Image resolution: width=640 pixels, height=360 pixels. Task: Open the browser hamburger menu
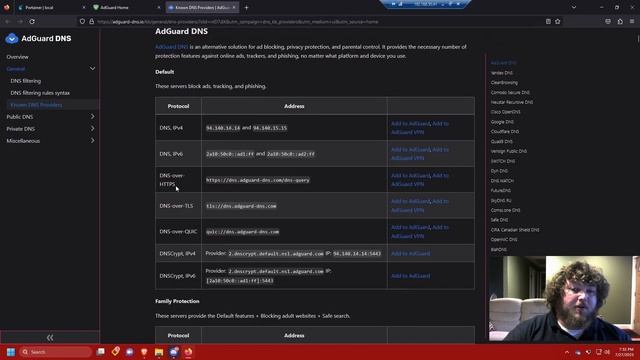[x=632, y=22]
